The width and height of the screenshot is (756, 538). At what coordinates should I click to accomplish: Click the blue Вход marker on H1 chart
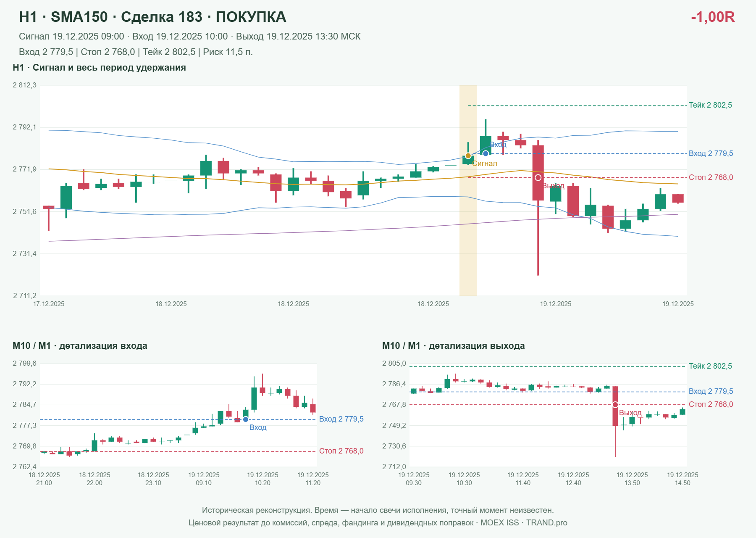[486, 153]
